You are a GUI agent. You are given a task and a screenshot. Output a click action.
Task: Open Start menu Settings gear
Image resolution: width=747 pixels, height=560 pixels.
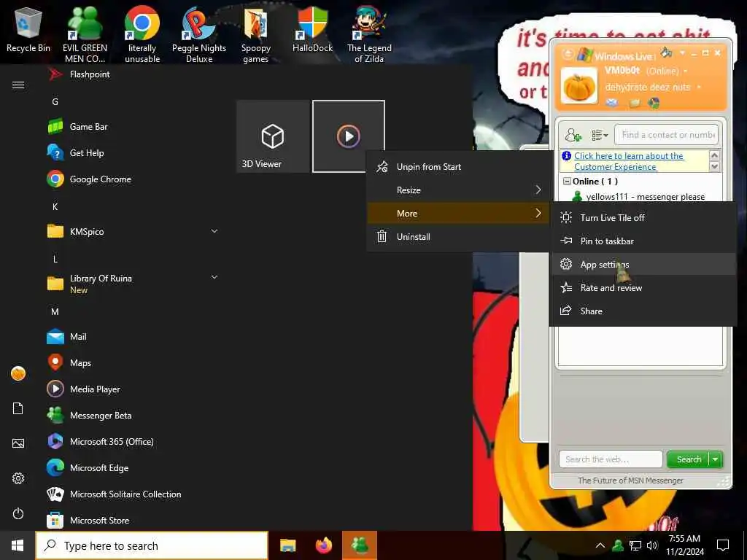click(x=18, y=478)
